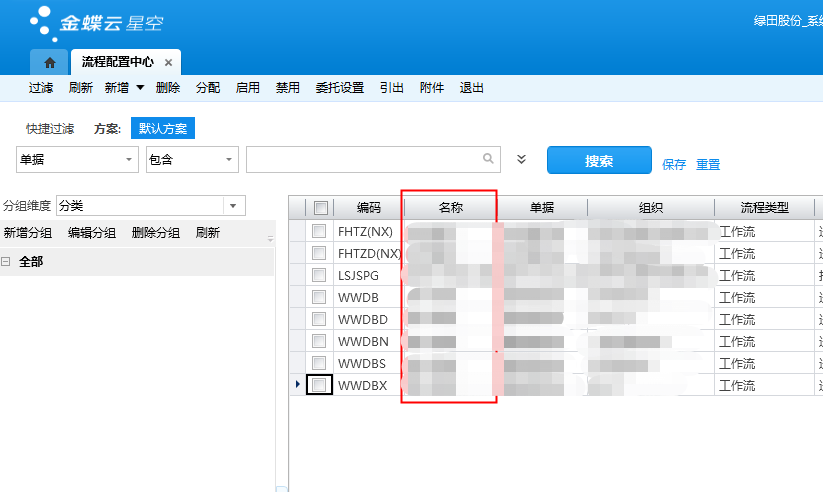Click 过滤 in the toolbar

coord(41,88)
